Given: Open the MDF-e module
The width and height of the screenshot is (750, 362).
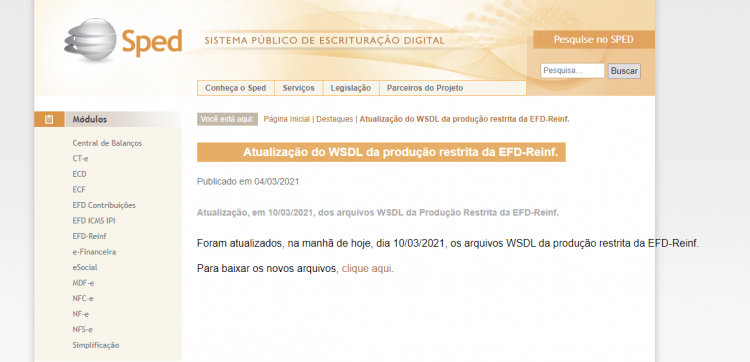Looking at the screenshot, I should [x=83, y=283].
